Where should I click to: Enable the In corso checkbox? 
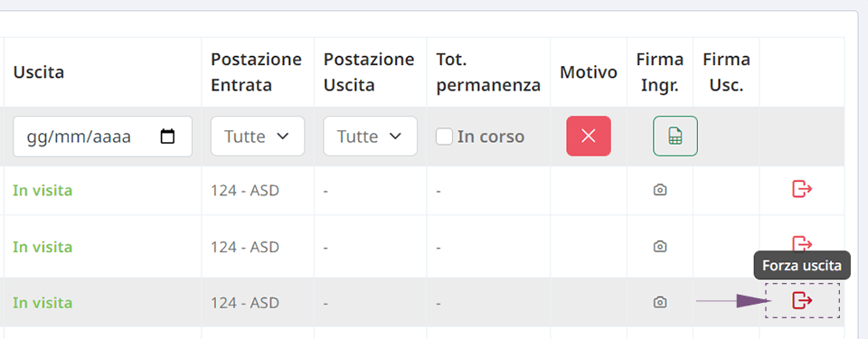click(445, 137)
